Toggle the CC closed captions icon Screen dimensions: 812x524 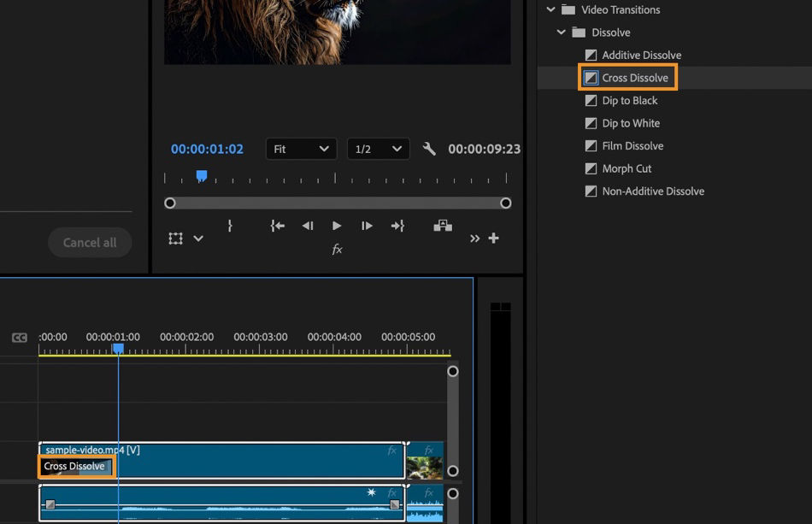pos(19,337)
